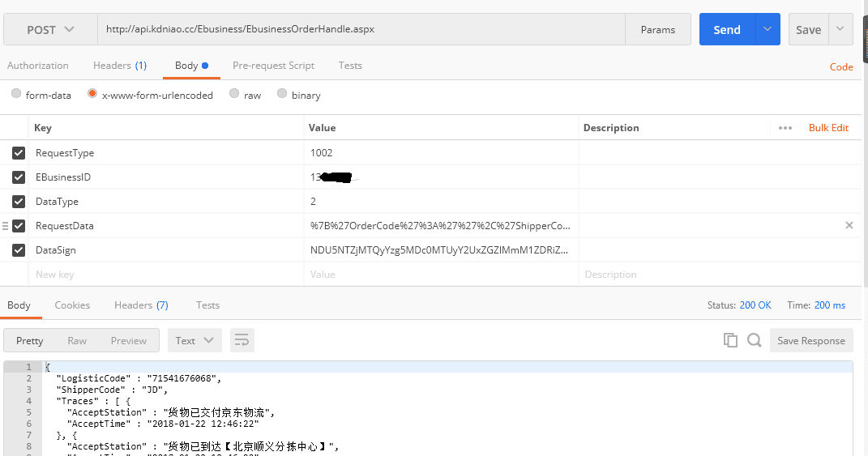The image size is (868, 456).
Task: Open response Body tab
Action: pyautogui.click(x=19, y=305)
